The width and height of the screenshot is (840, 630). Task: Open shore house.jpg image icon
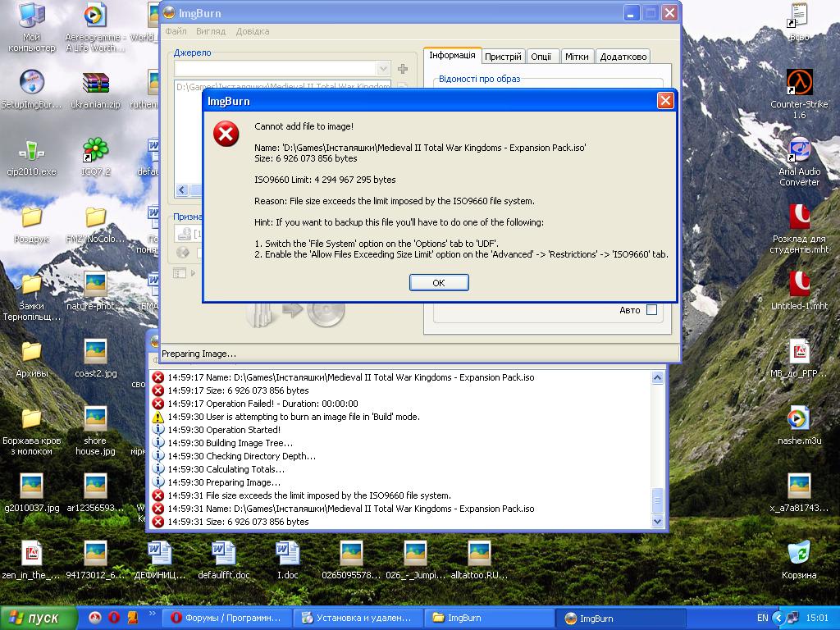click(x=95, y=431)
